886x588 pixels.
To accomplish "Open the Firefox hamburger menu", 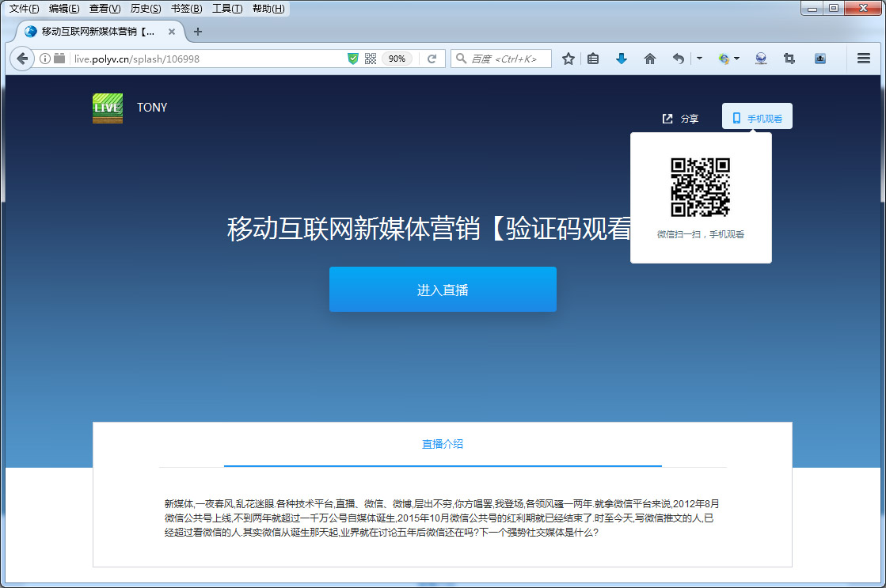I will [x=863, y=58].
